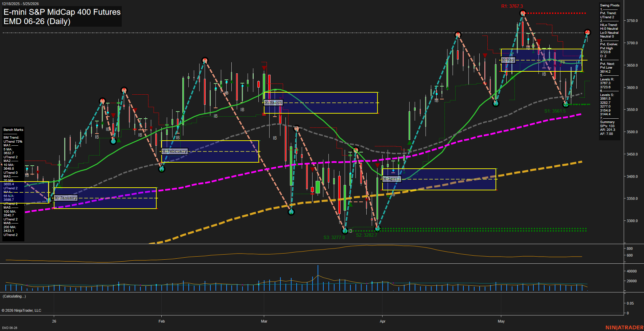Click the 40000 volume axis label
Screen dimensions: 644x331
pyautogui.click(x=631, y=271)
